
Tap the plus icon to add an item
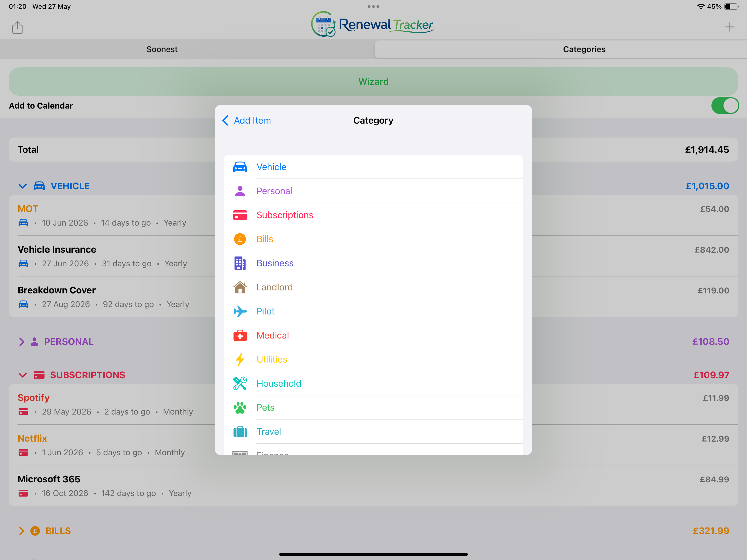[x=730, y=27]
